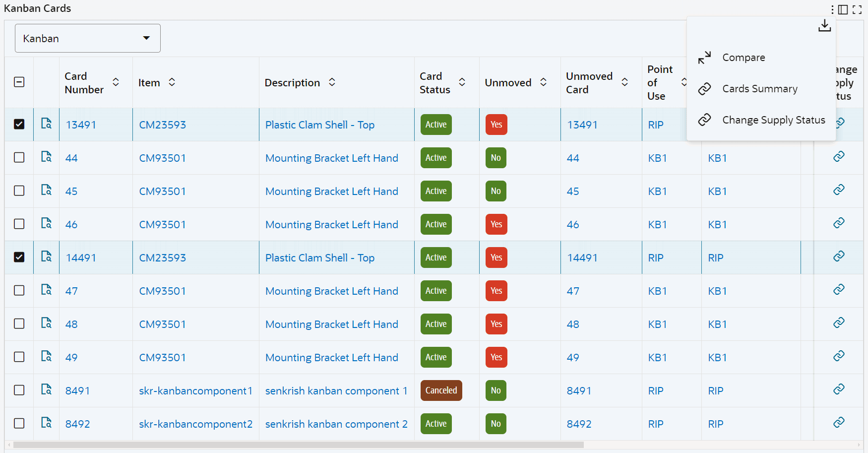868x453 pixels.
Task: Toggle the header select-all checkbox
Action: [19, 82]
